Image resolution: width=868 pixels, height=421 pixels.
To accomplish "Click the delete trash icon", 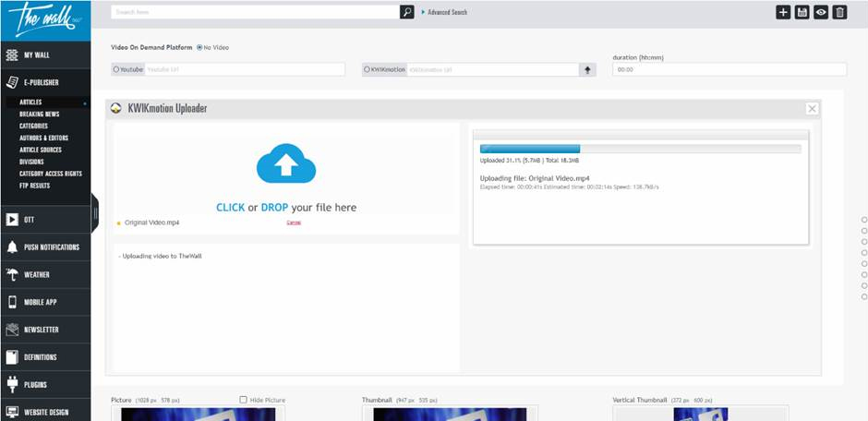I will (x=839, y=13).
